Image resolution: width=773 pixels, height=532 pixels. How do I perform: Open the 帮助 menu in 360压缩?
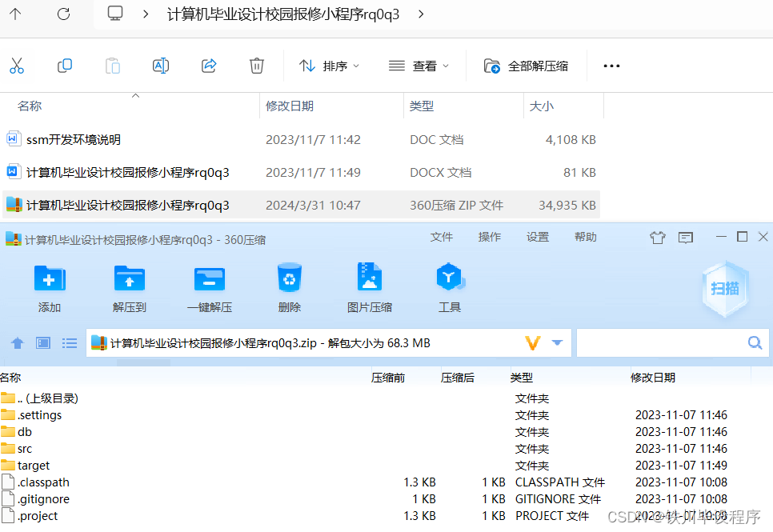[x=585, y=237]
